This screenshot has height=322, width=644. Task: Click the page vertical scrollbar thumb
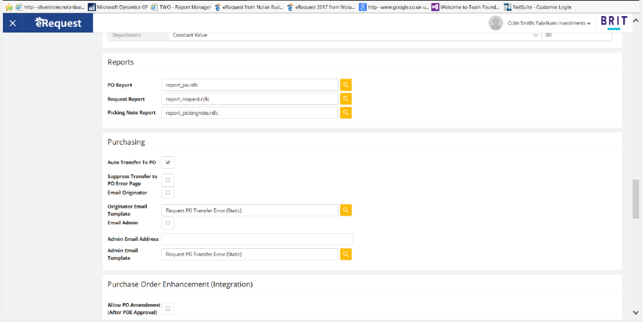[x=636, y=198]
